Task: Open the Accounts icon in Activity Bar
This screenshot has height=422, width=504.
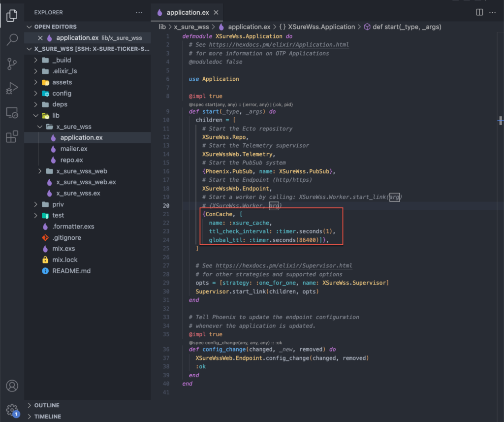Action: pyautogui.click(x=12, y=386)
